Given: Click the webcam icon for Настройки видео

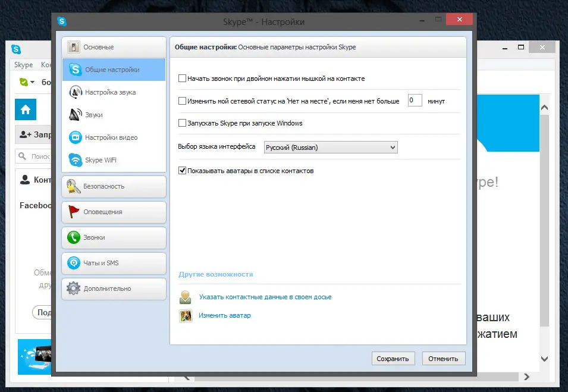Looking at the screenshot, I should [x=76, y=137].
